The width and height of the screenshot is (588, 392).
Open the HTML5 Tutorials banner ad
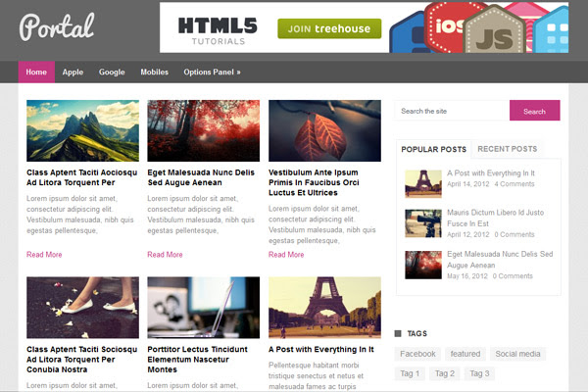tap(364, 27)
